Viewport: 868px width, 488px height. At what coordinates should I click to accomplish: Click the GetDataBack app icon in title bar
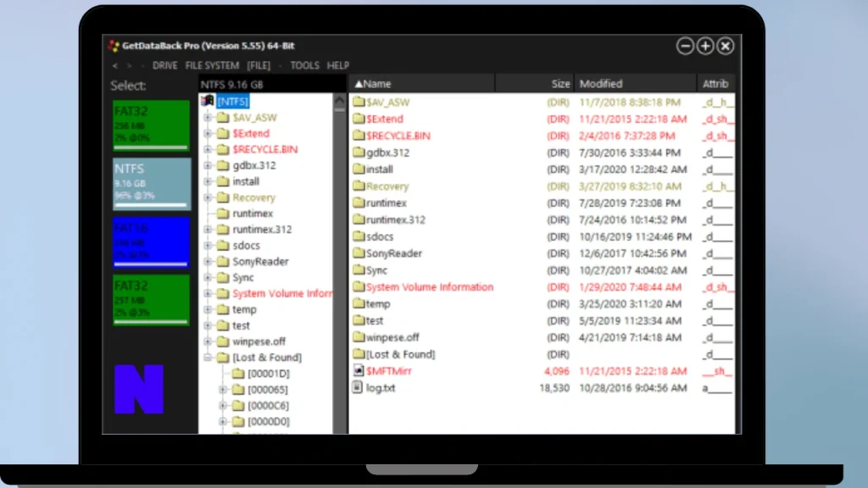tap(114, 46)
